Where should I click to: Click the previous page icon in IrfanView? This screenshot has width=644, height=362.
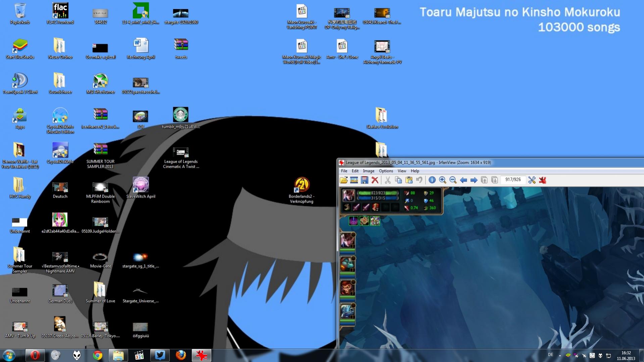coord(484,180)
